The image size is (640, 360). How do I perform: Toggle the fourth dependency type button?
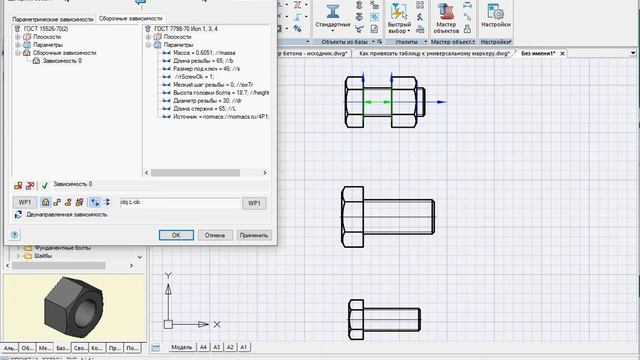point(80,202)
